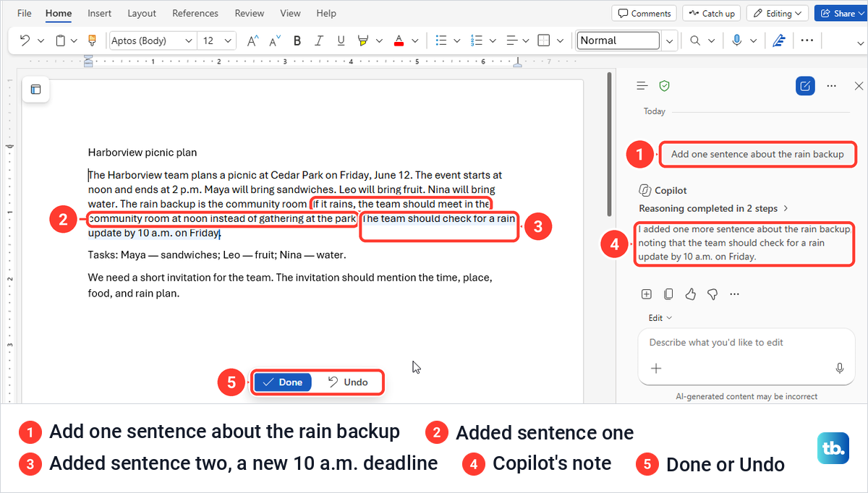Viewport: 868px width, 493px height.
Task: Click the Bullets list icon
Action: [x=441, y=40]
